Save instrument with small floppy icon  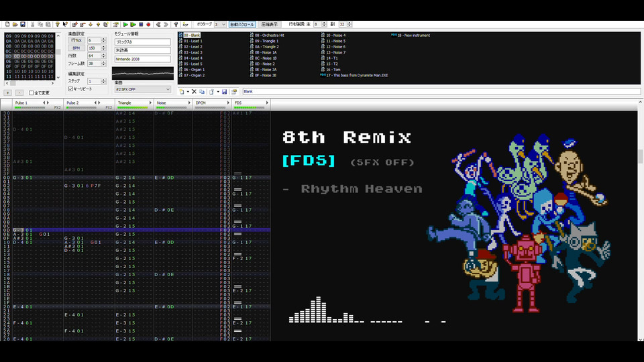pyautogui.click(x=224, y=92)
